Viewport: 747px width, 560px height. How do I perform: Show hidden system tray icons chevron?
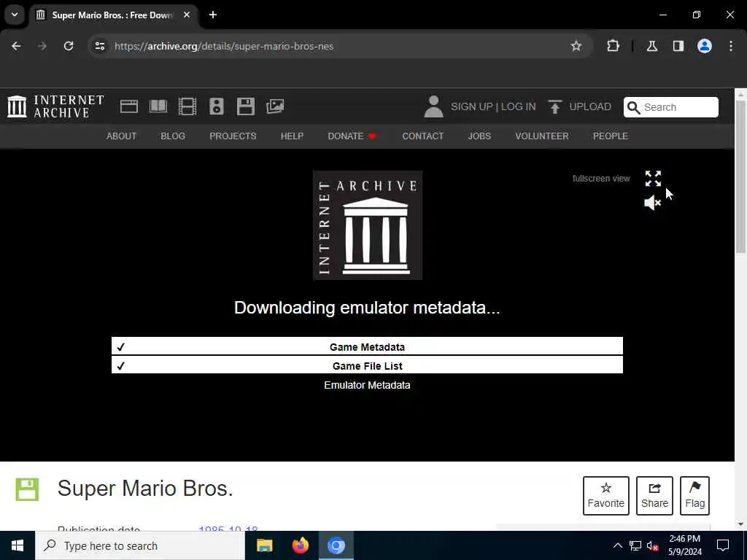click(x=617, y=545)
